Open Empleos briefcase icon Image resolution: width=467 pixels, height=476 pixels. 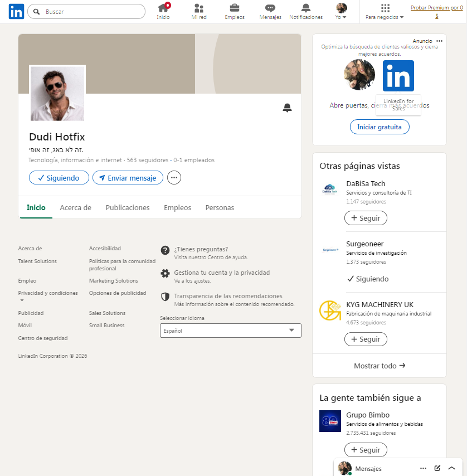point(235,8)
